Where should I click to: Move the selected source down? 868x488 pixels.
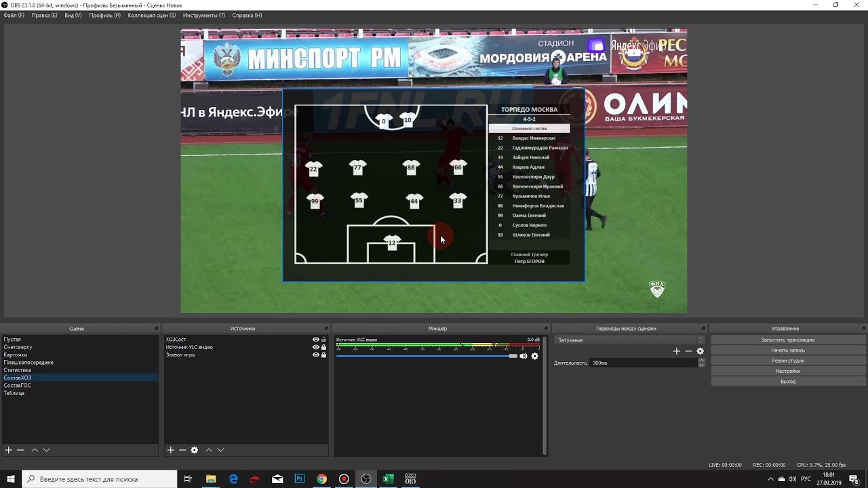(220, 450)
